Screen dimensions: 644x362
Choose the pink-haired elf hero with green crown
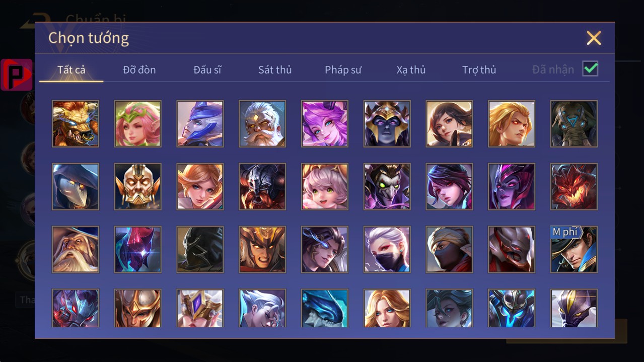tap(138, 124)
